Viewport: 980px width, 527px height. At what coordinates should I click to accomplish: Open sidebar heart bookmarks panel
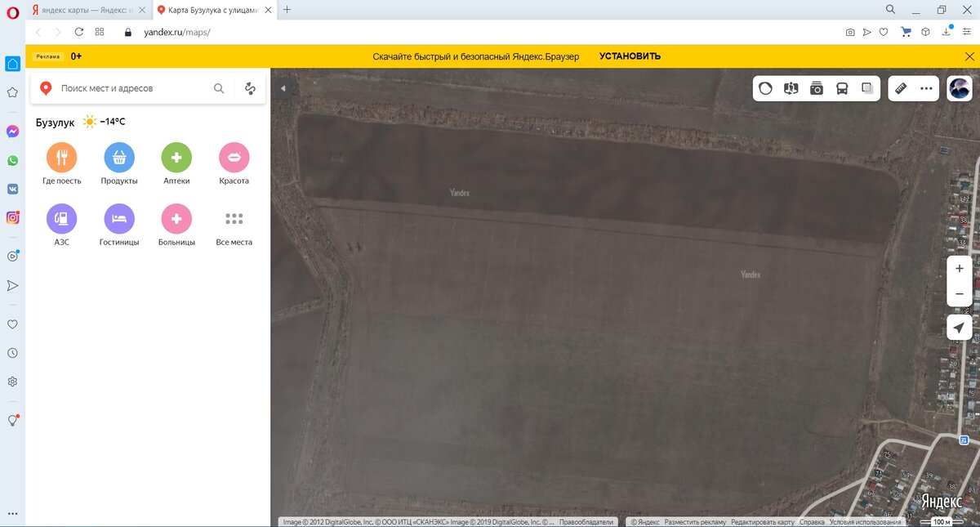coord(12,324)
